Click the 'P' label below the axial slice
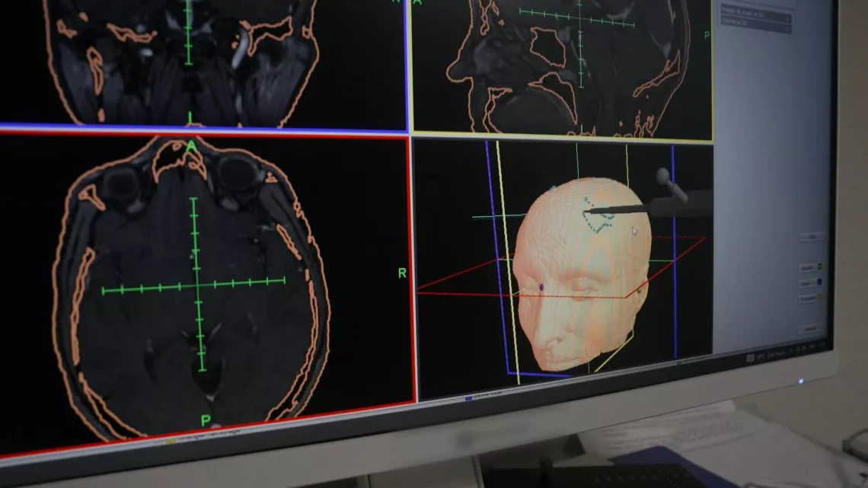 pos(206,420)
